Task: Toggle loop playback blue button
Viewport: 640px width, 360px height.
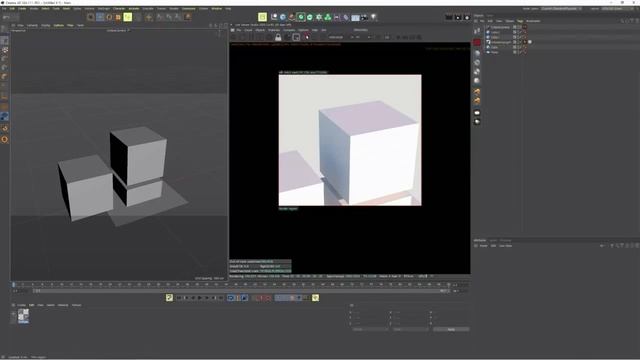Action: click(231, 298)
